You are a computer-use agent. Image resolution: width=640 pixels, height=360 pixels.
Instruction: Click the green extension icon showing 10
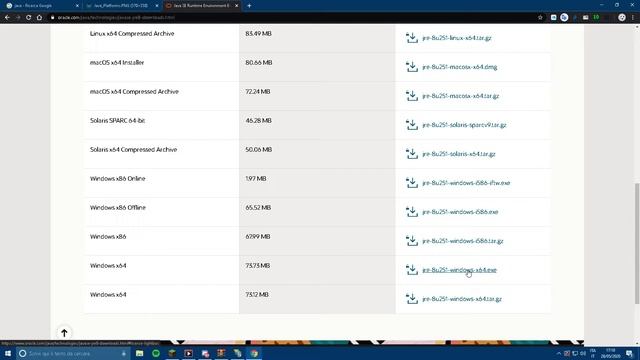click(596, 18)
